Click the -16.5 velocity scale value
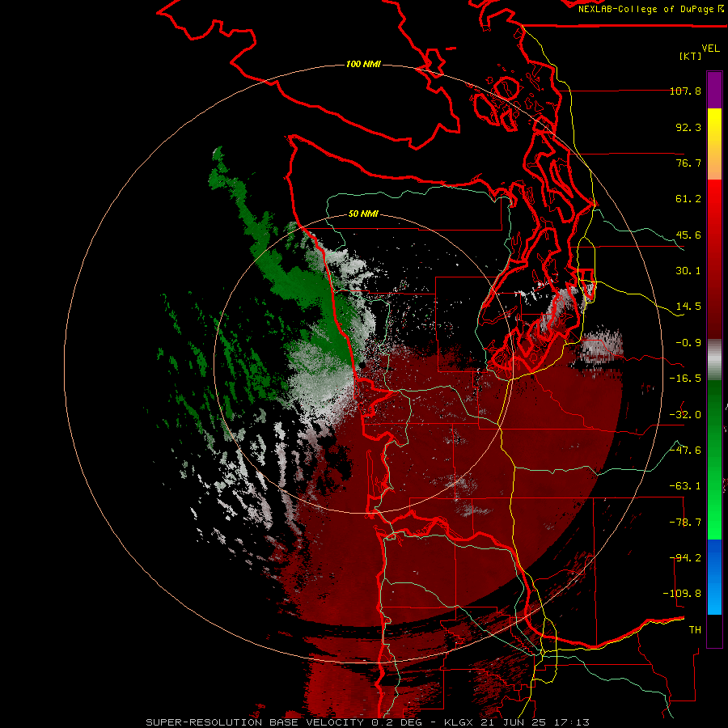 pos(685,379)
